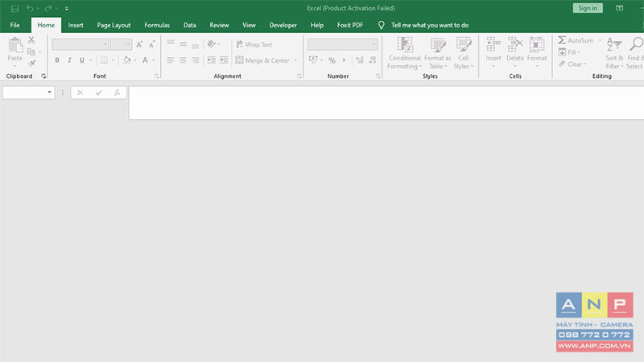This screenshot has width=644, height=362.
Task: Click Bottom Align icon
Action: pos(195,45)
